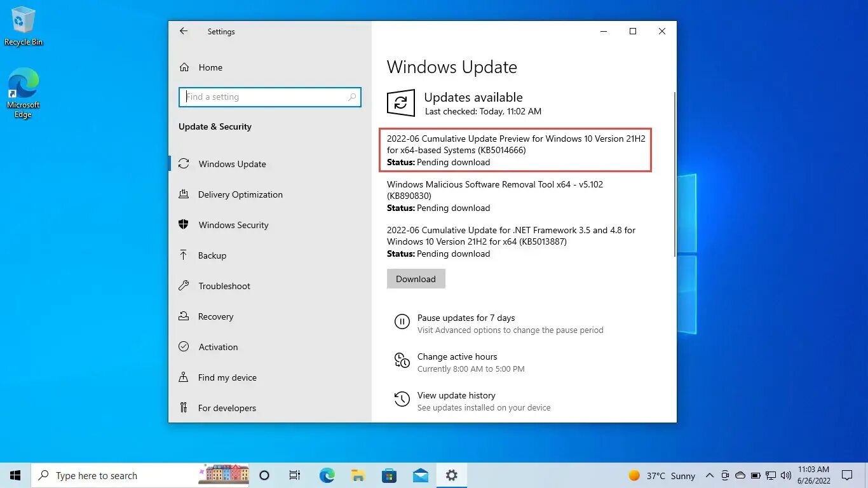
Task: Click the Windows Security shield icon
Action: click(x=184, y=224)
